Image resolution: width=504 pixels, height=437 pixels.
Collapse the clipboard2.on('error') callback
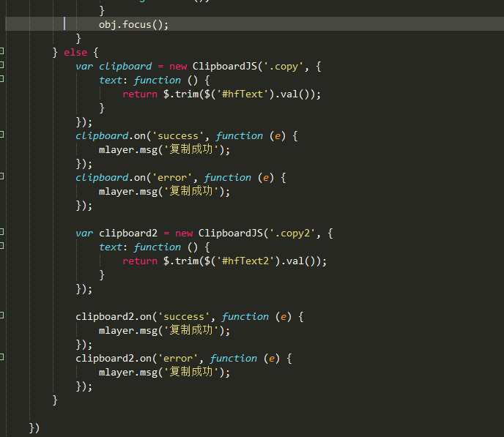[1, 356]
